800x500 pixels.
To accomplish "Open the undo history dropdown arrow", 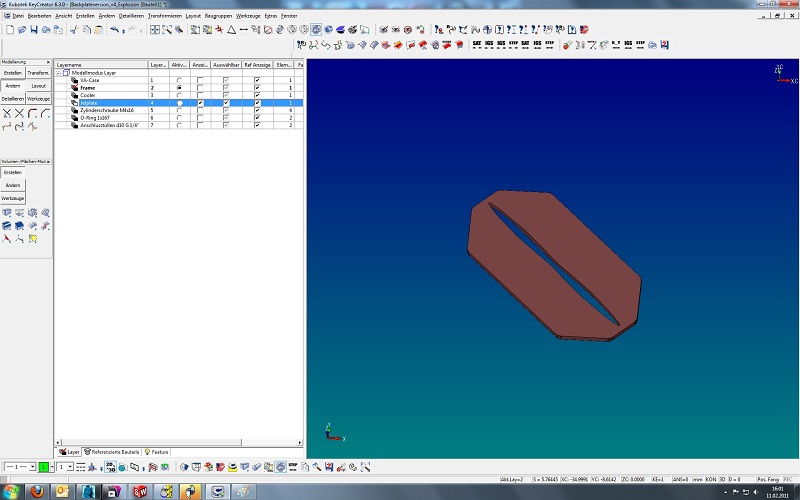I will [x=123, y=30].
